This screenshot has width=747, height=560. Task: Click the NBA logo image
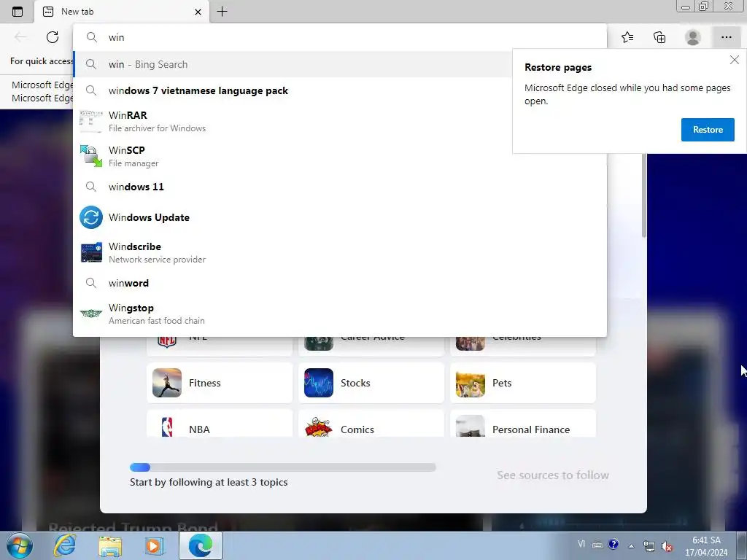pyautogui.click(x=167, y=426)
